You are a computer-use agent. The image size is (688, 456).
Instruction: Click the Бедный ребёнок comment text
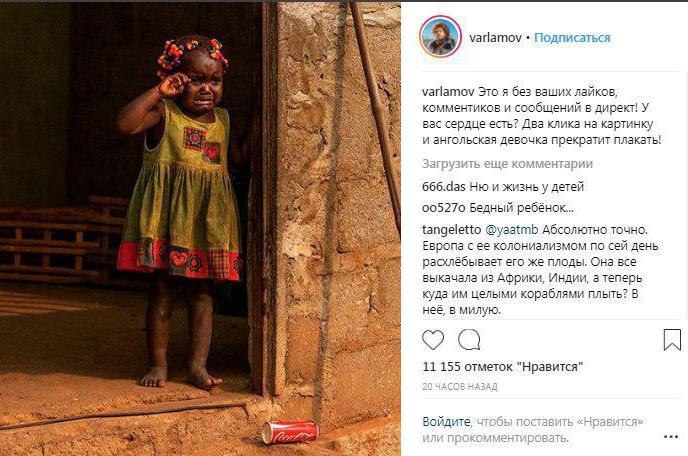pyautogui.click(x=521, y=208)
